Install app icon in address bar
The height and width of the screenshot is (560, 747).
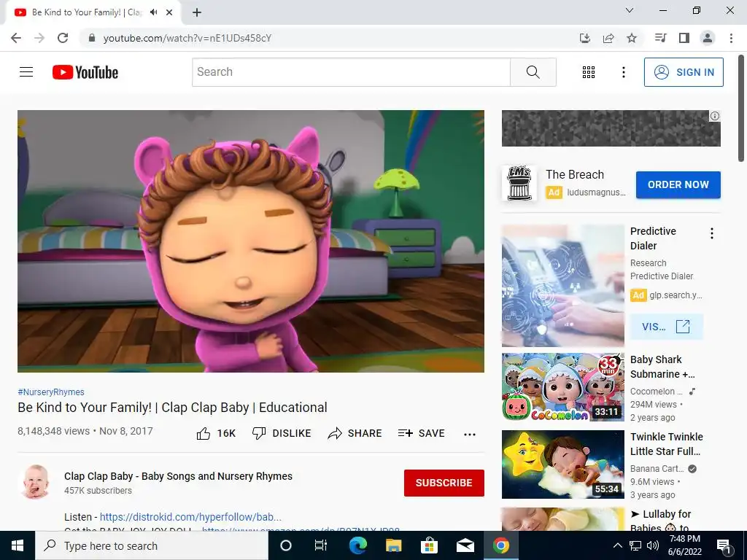pyautogui.click(x=585, y=38)
